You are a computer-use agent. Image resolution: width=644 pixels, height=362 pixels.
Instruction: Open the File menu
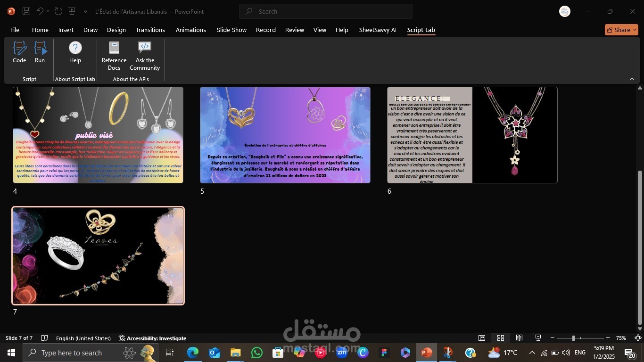pyautogui.click(x=15, y=30)
